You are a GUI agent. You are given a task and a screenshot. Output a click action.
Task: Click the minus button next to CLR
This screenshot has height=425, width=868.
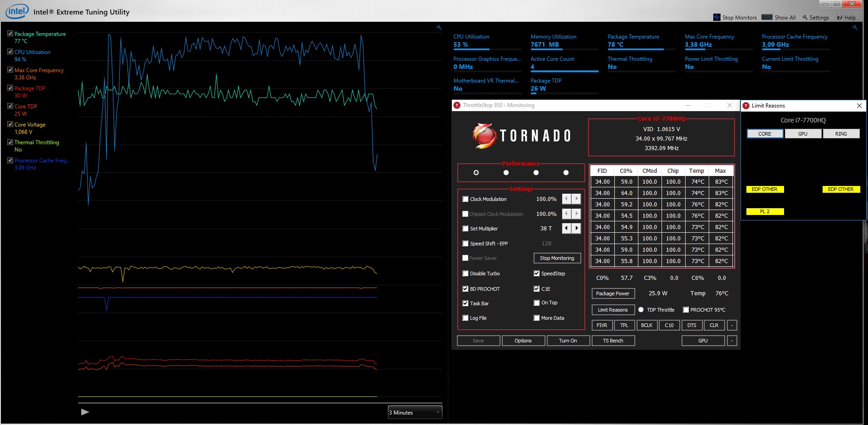(732, 325)
